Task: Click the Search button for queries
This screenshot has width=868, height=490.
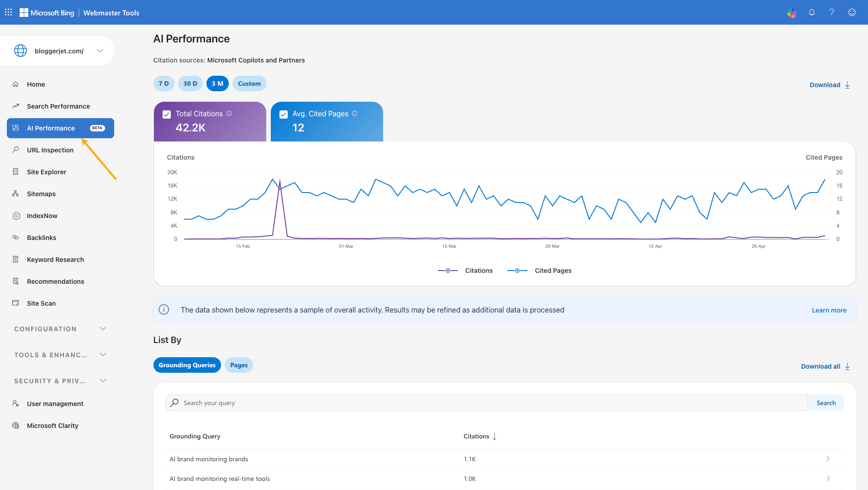Action: 826,403
